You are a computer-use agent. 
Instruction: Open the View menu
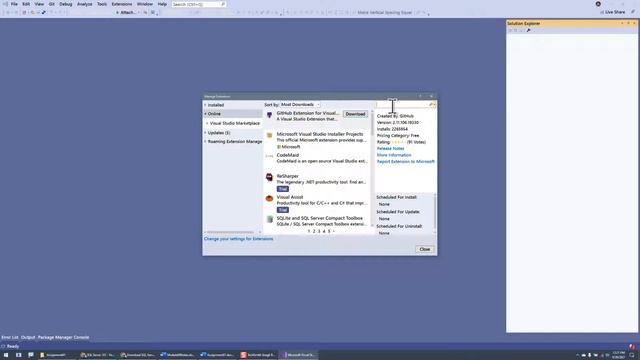[x=39, y=4]
